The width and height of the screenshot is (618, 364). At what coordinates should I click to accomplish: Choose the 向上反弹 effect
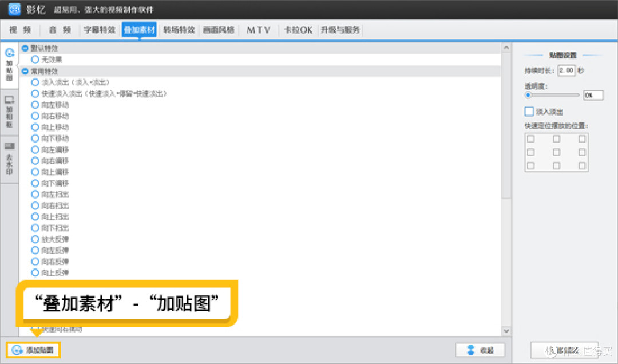coord(35,272)
